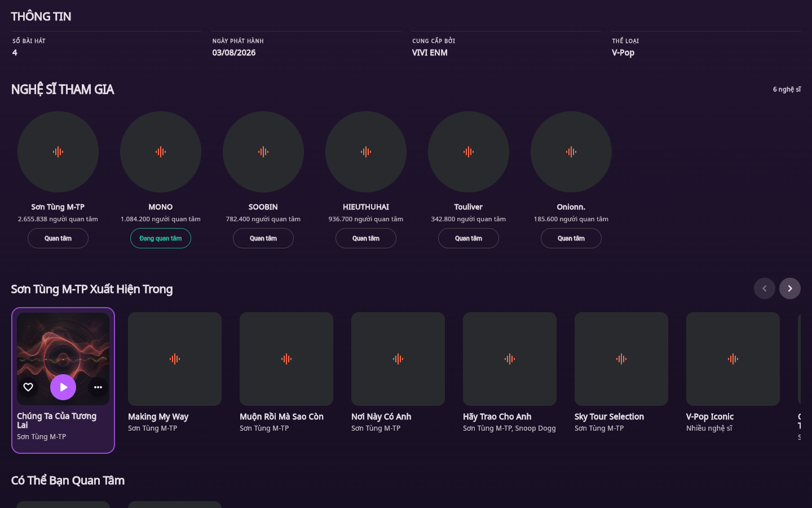Click the V-Pop genre value

pyautogui.click(x=623, y=52)
